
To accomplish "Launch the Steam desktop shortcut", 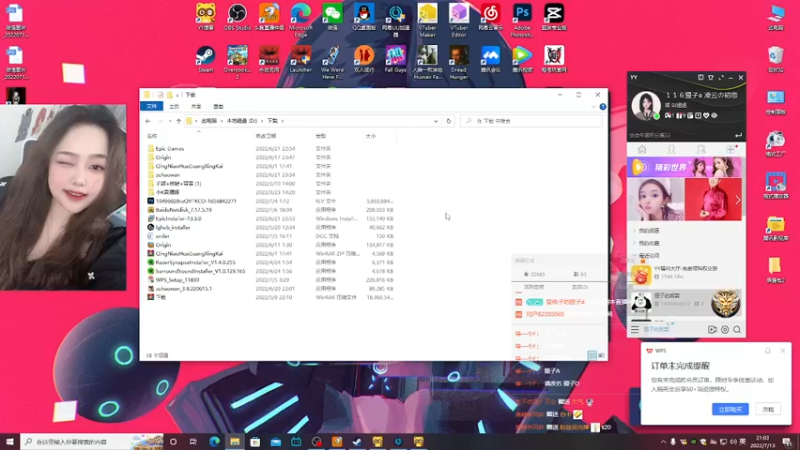I will [x=206, y=59].
